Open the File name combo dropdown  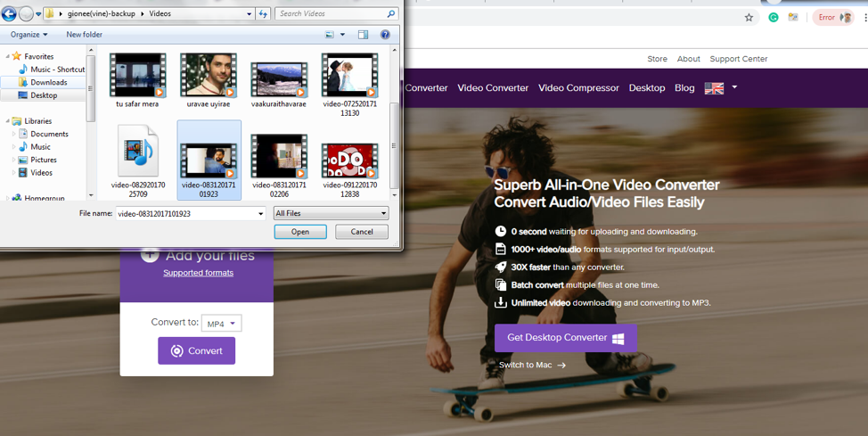[261, 214]
